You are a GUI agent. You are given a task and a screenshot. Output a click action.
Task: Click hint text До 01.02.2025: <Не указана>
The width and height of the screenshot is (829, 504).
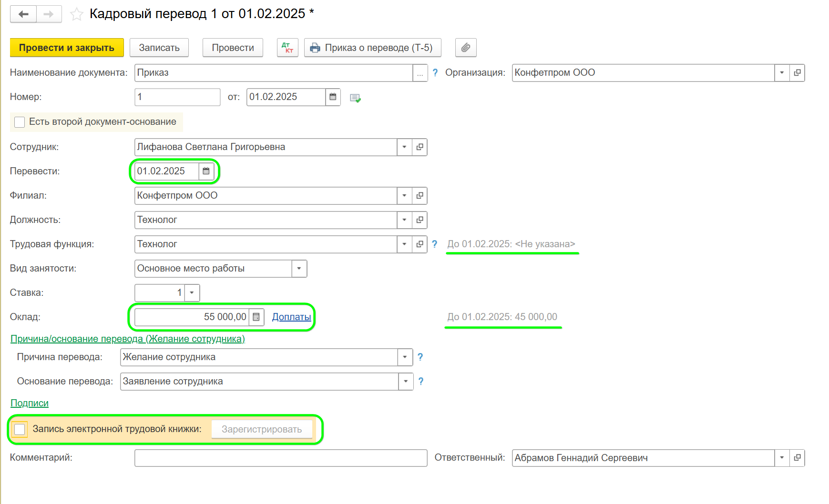pos(511,244)
